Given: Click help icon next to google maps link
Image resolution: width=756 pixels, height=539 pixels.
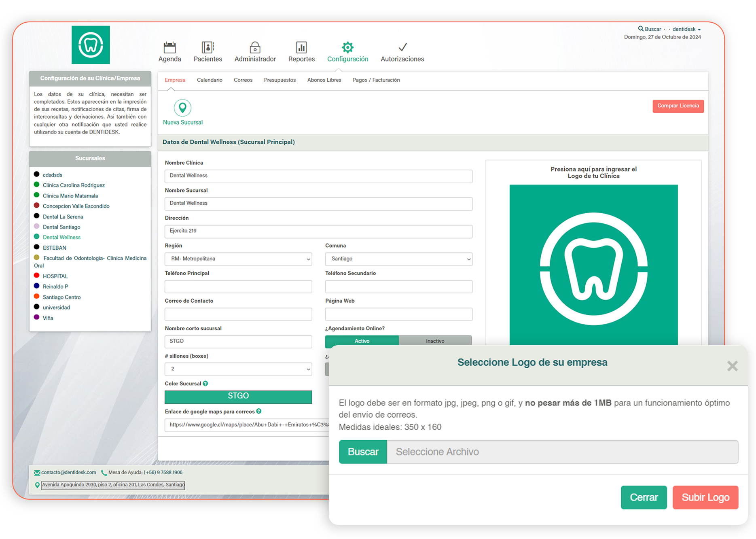Looking at the screenshot, I should pyautogui.click(x=259, y=411).
